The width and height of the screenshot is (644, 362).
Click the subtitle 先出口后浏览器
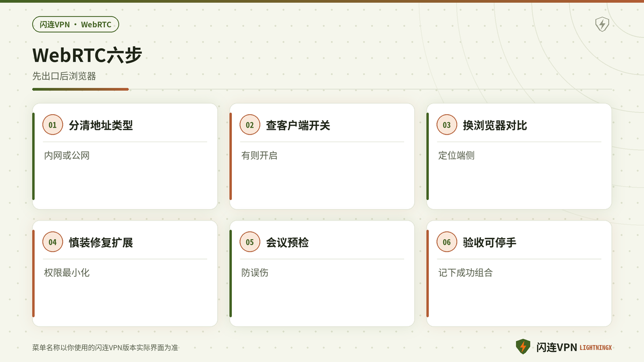(64, 76)
